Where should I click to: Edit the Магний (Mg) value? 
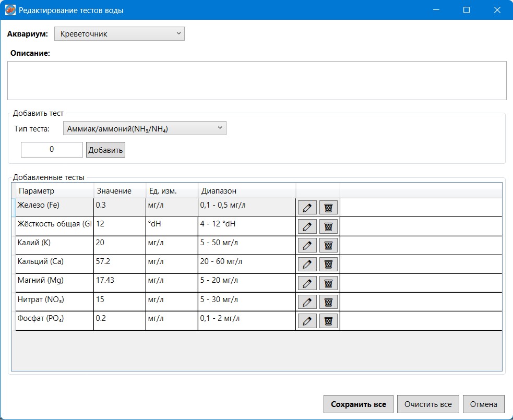pyautogui.click(x=307, y=283)
